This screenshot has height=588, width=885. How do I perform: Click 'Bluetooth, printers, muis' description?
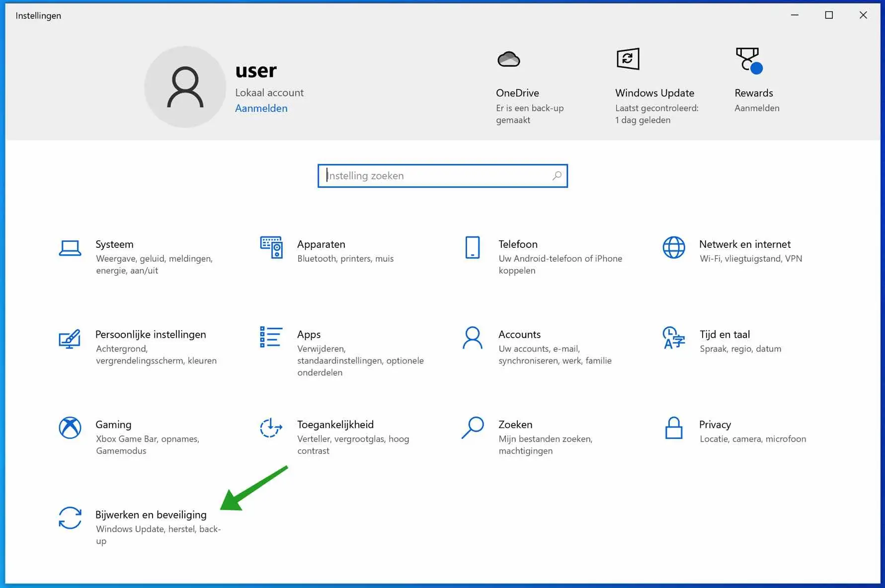(345, 259)
